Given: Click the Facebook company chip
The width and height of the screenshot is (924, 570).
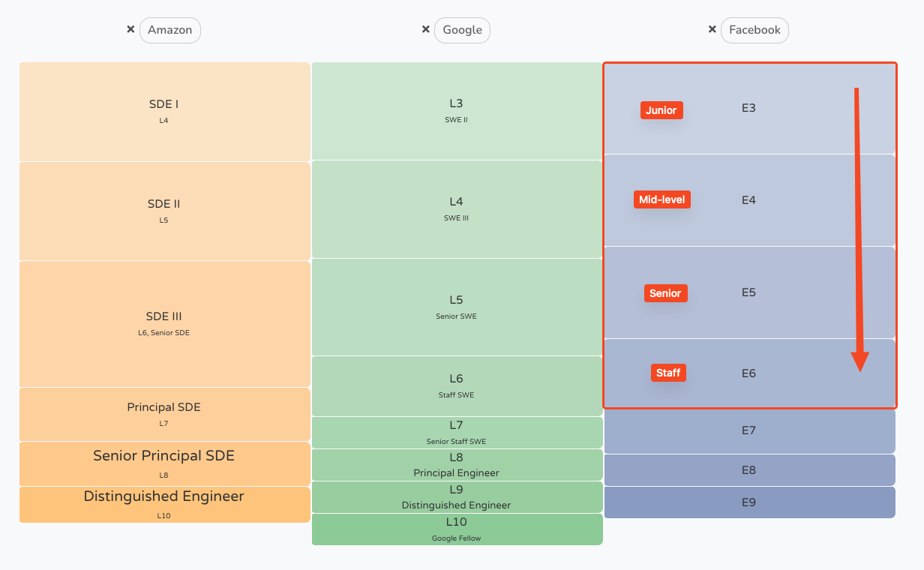Looking at the screenshot, I should click(x=754, y=30).
